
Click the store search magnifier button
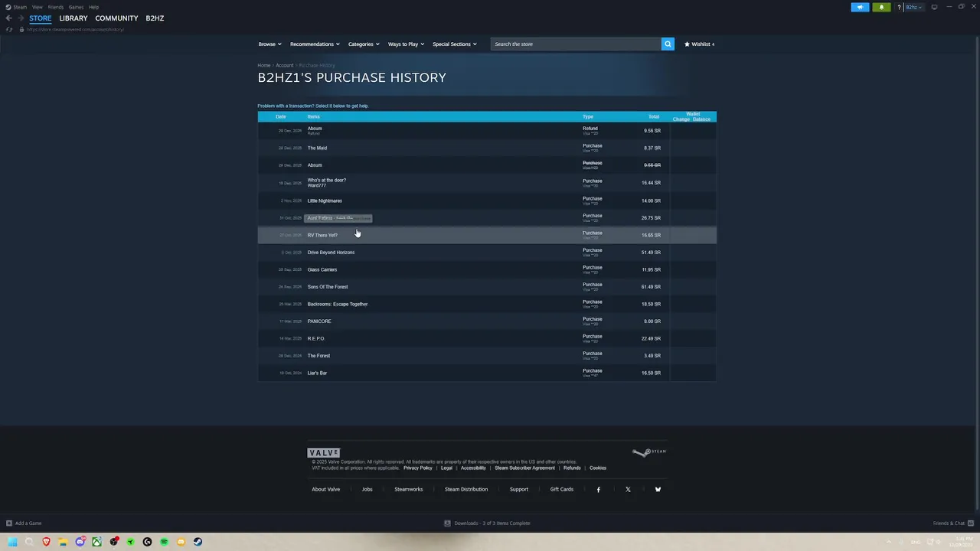click(668, 44)
